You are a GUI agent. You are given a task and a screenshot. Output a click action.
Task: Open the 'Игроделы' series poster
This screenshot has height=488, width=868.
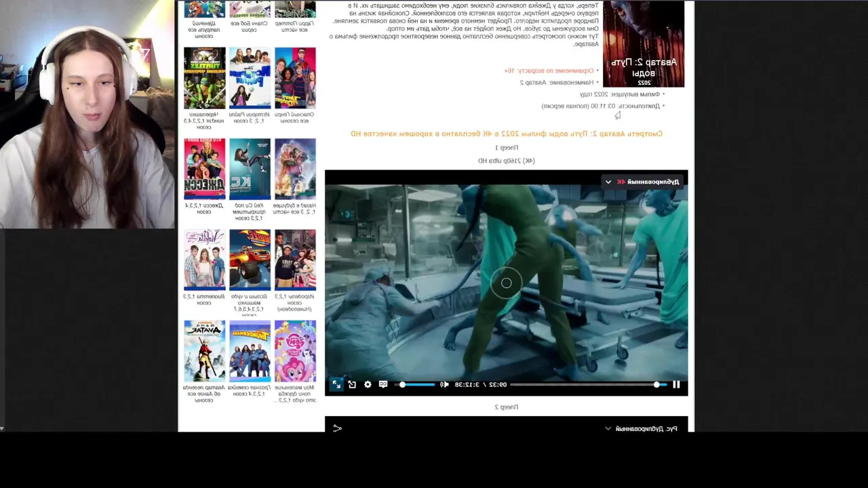click(x=295, y=260)
